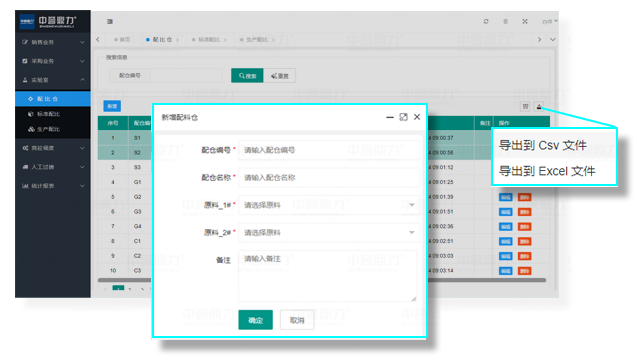Switch to the 标准配比 tab
This screenshot has width=637, height=364.
[209, 40]
